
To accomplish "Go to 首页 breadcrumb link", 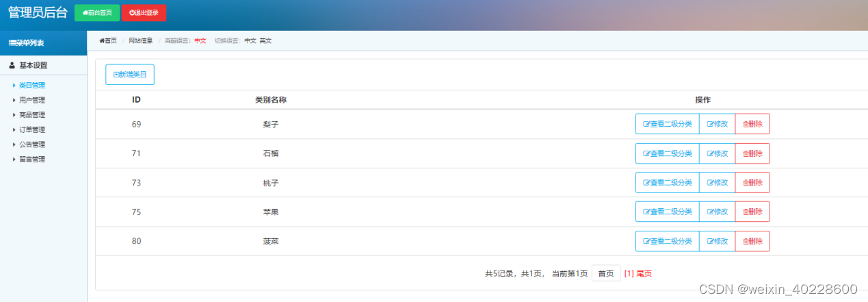I will [x=108, y=40].
